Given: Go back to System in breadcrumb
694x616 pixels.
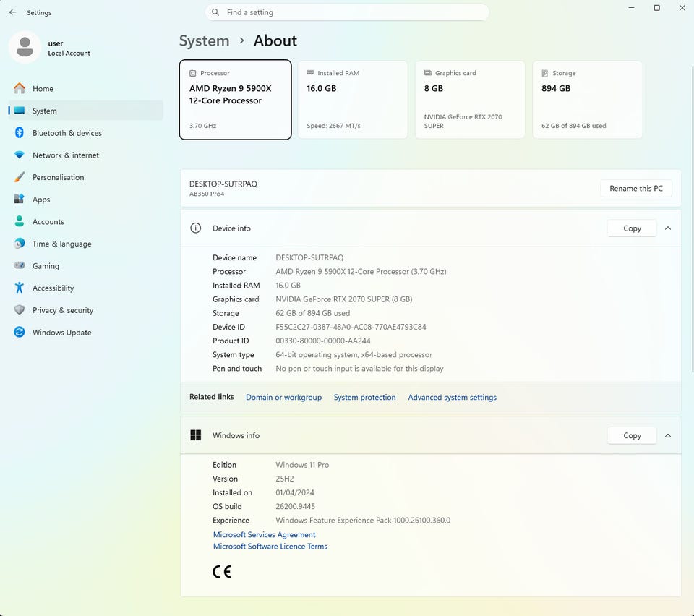Looking at the screenshot, I should [205, 40].
